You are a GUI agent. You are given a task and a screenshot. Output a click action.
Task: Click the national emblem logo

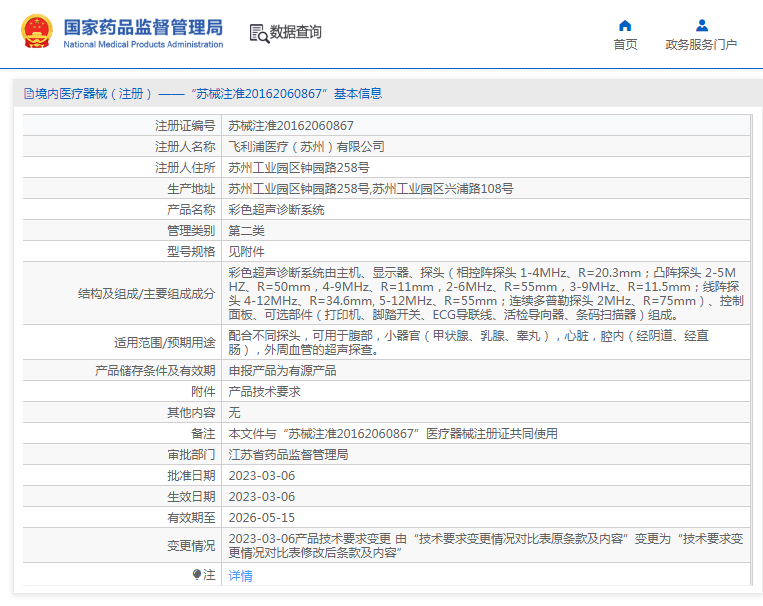(37, 32)
